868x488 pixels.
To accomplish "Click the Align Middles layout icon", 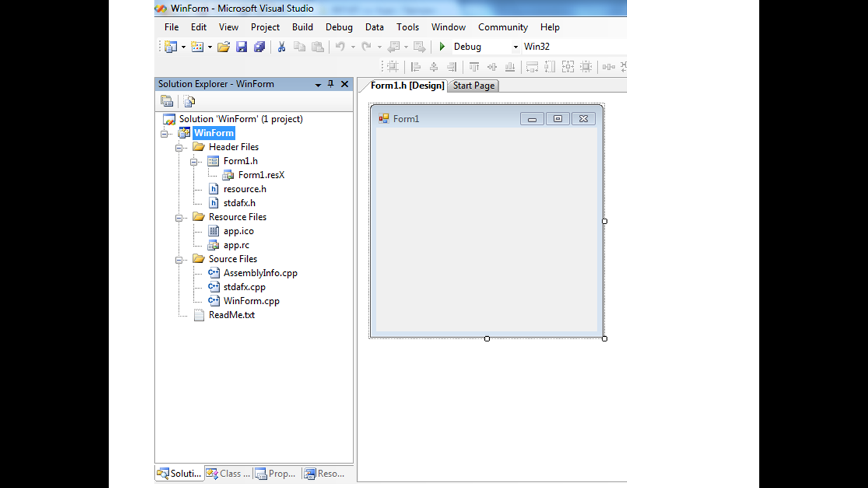I will click(492, 66).
